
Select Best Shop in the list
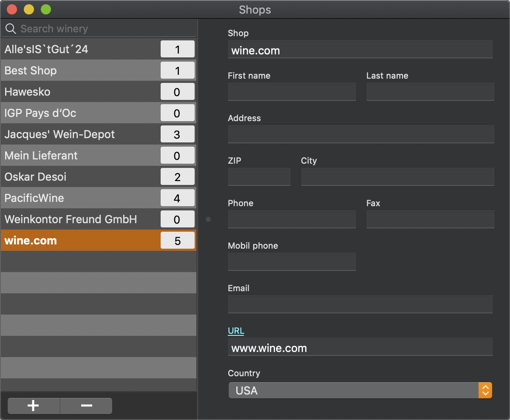pos(99,71)
